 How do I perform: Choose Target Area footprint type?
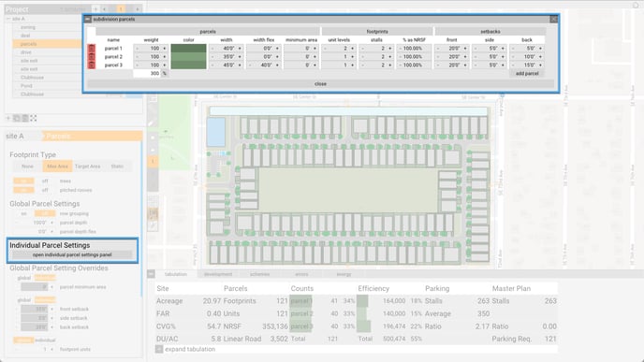tap(87, 167)
